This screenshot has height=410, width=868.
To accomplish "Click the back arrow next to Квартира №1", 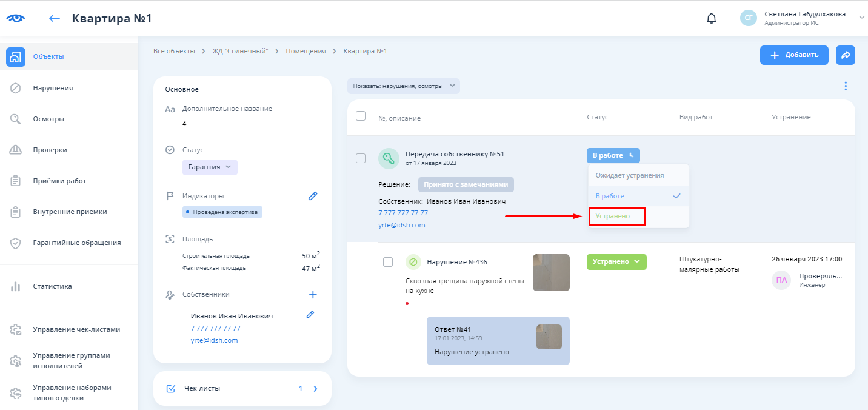I will pyautogui.click(x=55, y=18).
